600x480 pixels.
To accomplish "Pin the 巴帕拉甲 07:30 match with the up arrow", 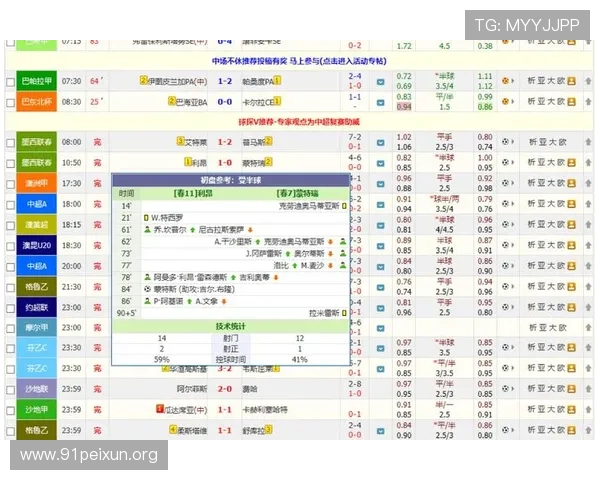I will click(x=588, y=81).
